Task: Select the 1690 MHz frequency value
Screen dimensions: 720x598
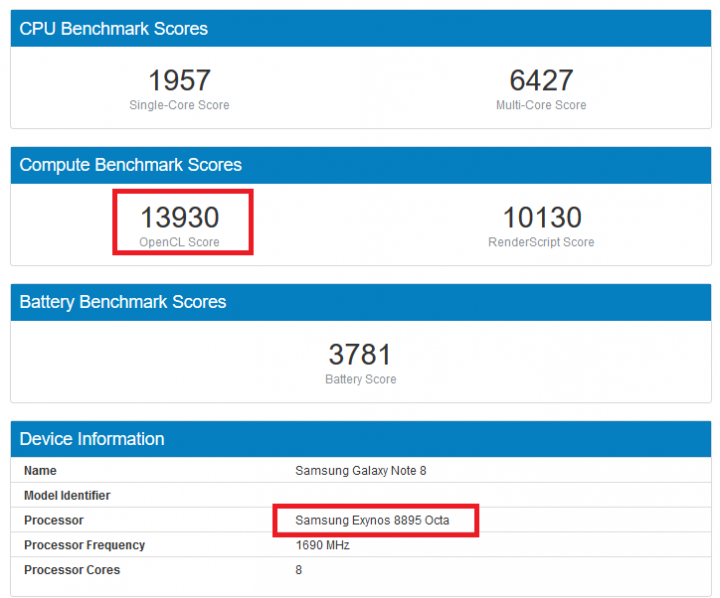Action: (x=322, y=545)
